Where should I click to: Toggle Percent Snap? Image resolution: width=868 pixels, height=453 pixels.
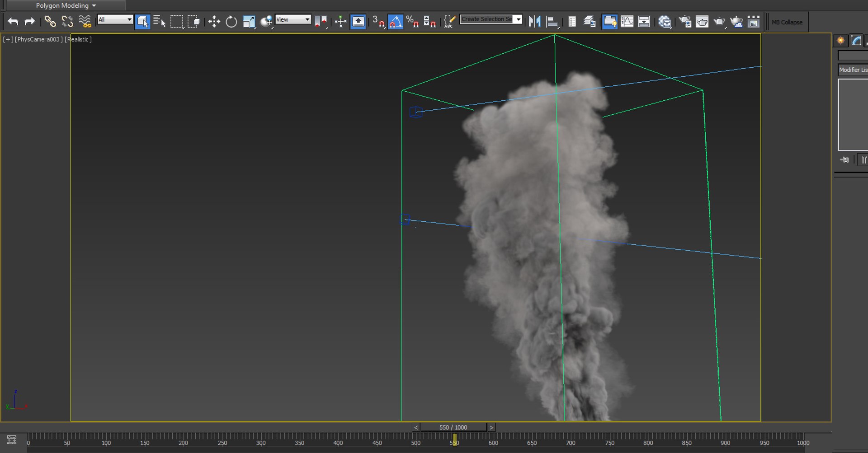pos(412,22)
